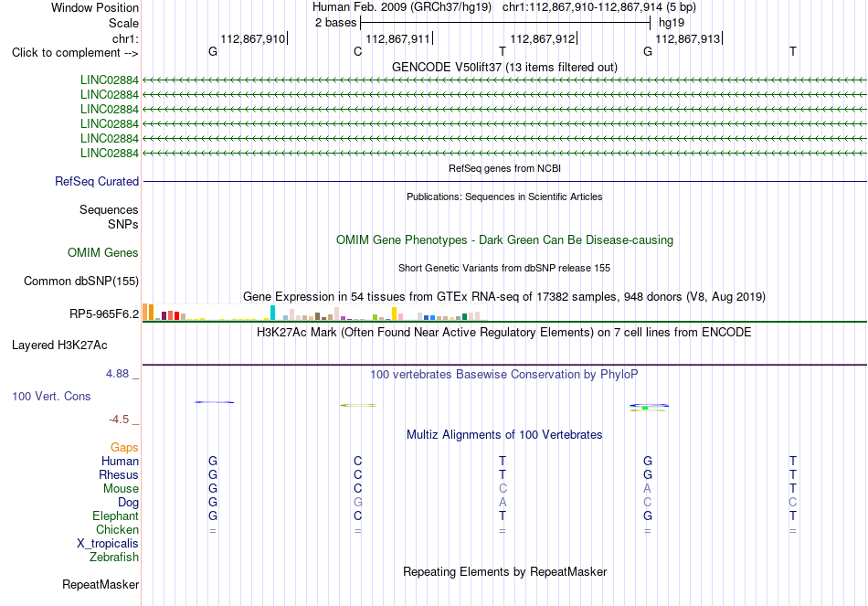Click the chr1:112,867,910-112,867,914 (5 bp) position text
This screenshot has height=606, width=868.
(599, 7)
